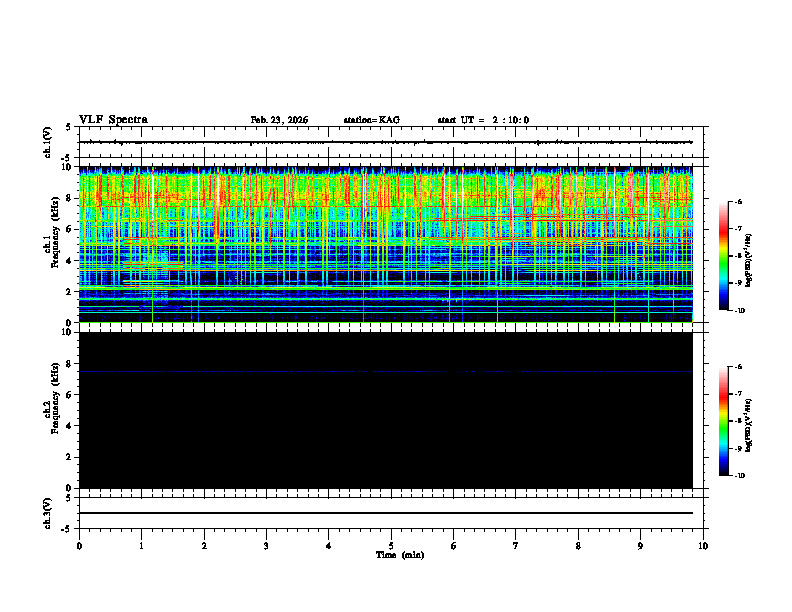Click the ch.2 "Frequency (kHz)" axis label
The width and height of the screenshot is (792, 612).
pos(55,397)
